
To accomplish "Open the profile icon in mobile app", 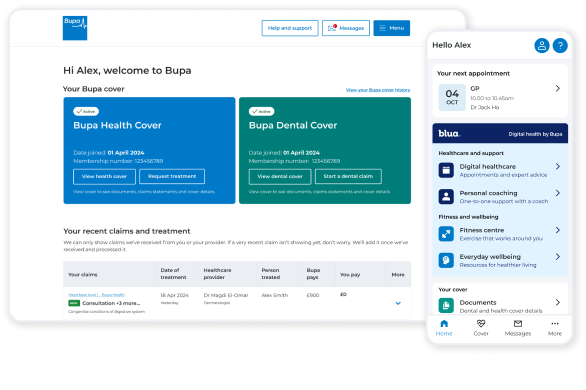I will [x=542, y=46].
